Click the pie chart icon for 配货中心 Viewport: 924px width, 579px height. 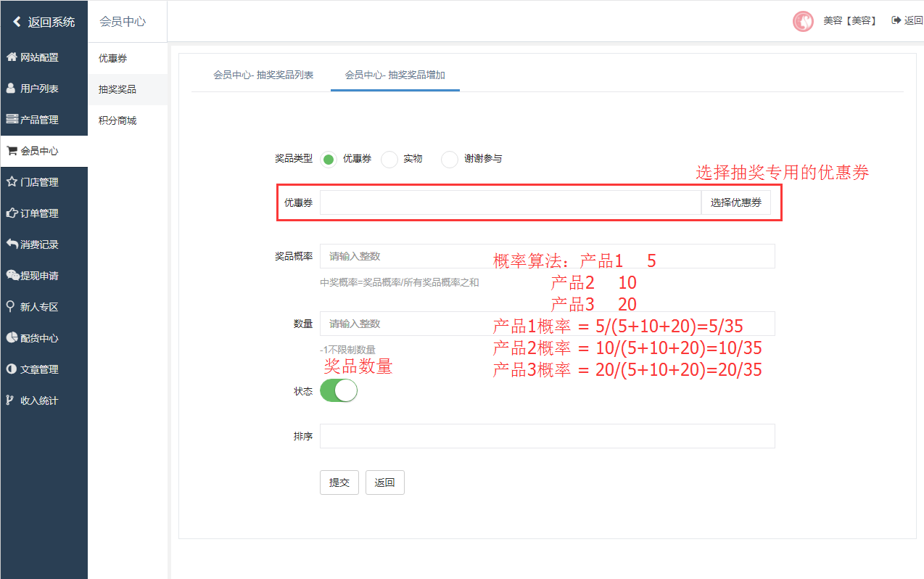click(x=12, y=338)
